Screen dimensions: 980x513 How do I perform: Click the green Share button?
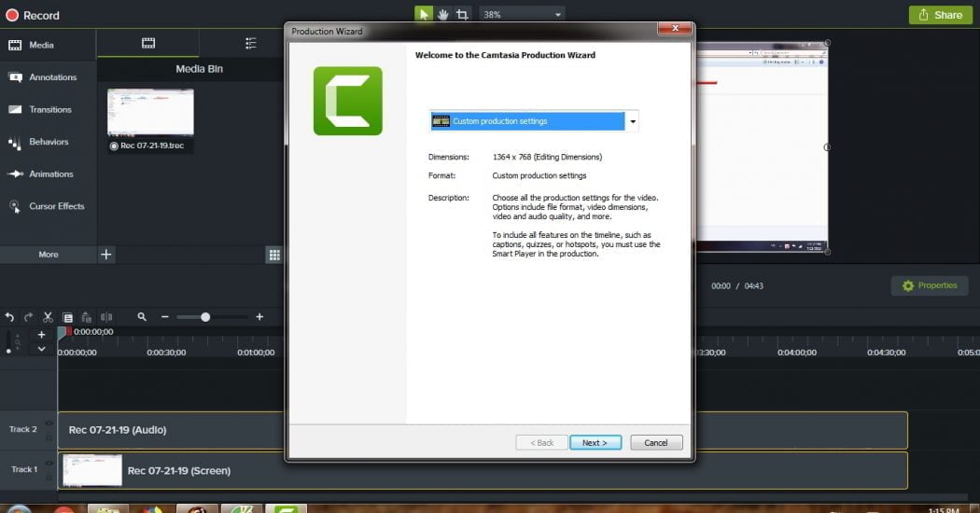[940, 15]
